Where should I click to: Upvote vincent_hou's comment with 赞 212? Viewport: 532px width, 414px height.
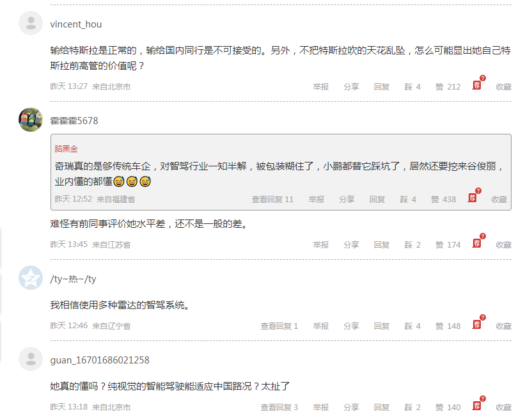448,87
